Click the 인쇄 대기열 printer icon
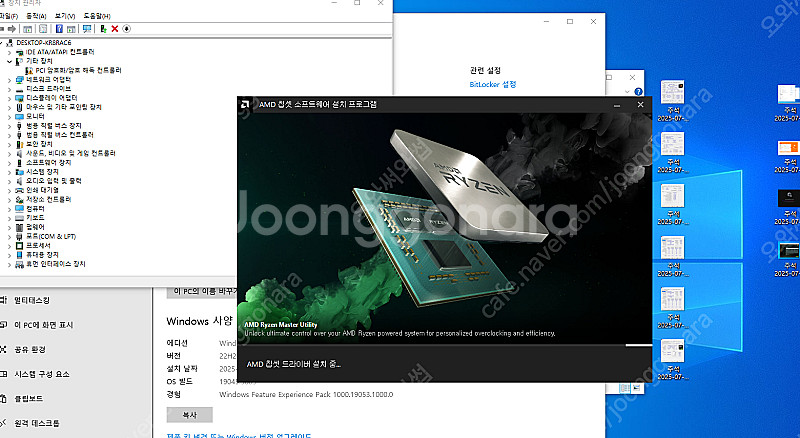This screenshot has width=800, height=438. tap(19, 190)
